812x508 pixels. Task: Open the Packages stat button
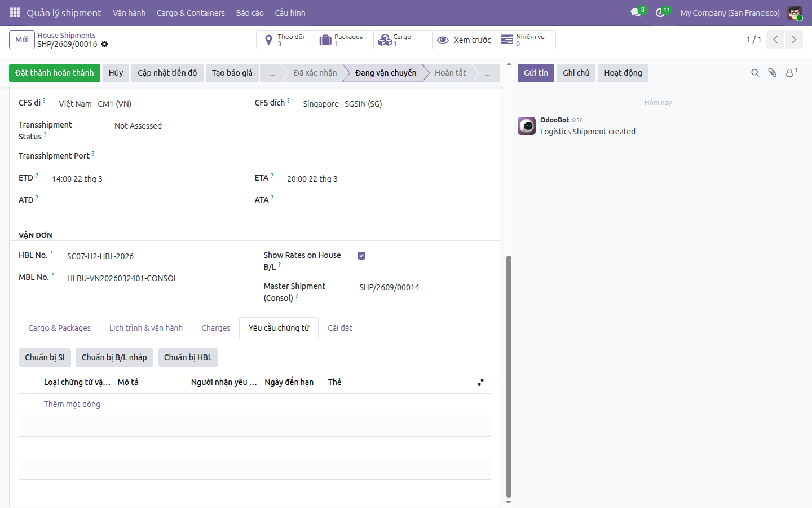(x=344, y=40)
